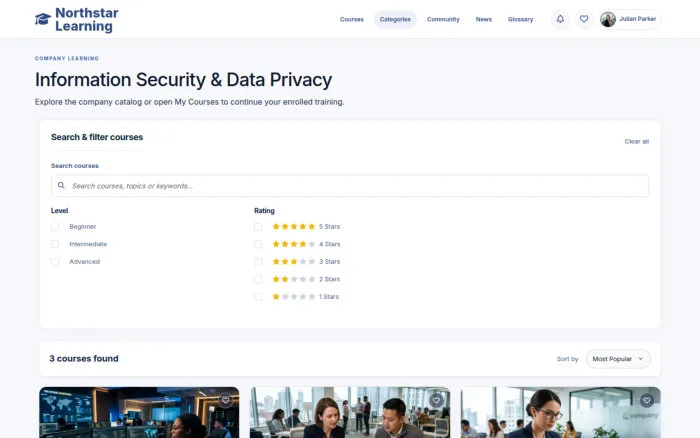
Task: Favorite the first course card with heart
Action: [x=225, y=400]
